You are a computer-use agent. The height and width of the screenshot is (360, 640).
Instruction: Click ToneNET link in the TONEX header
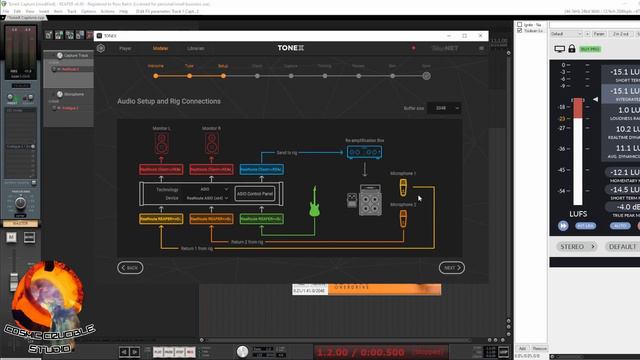click(x=445, y=48)
